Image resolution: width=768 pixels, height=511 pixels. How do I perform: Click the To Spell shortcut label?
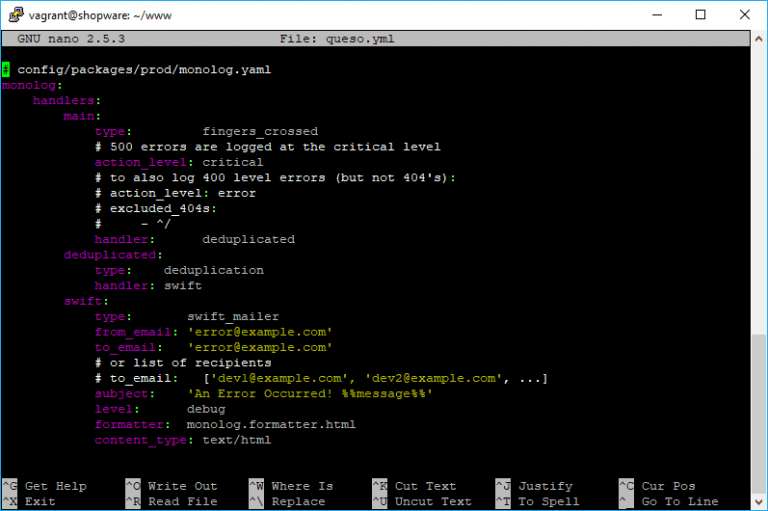pyautogui.click(x=548, y=501)
